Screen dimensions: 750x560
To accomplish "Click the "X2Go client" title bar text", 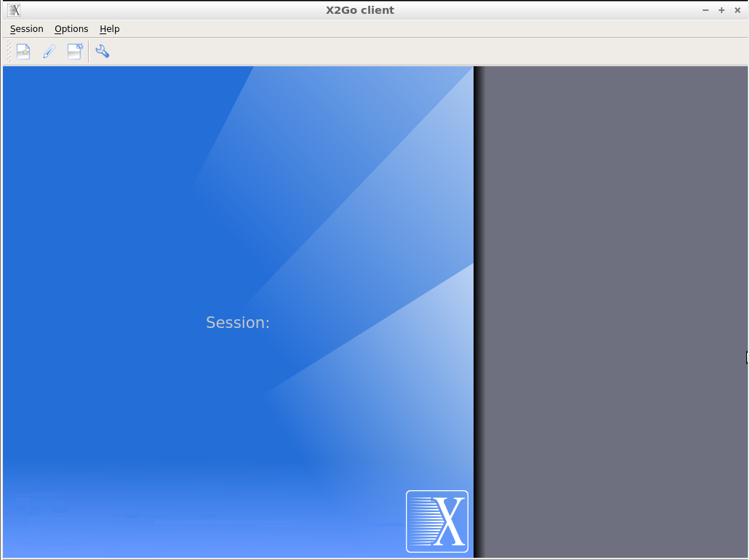I will [x=360, y=10].
